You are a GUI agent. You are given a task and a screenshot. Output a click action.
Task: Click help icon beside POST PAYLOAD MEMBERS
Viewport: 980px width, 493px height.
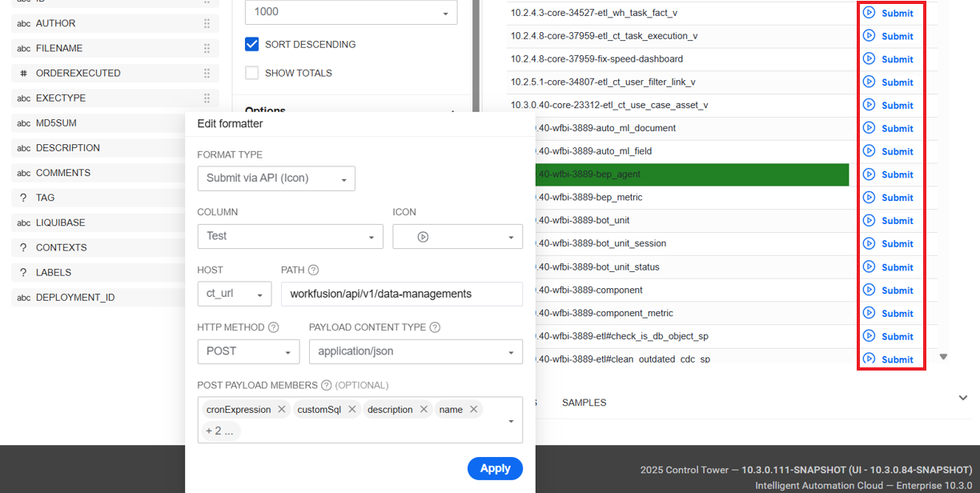(326, 385)
